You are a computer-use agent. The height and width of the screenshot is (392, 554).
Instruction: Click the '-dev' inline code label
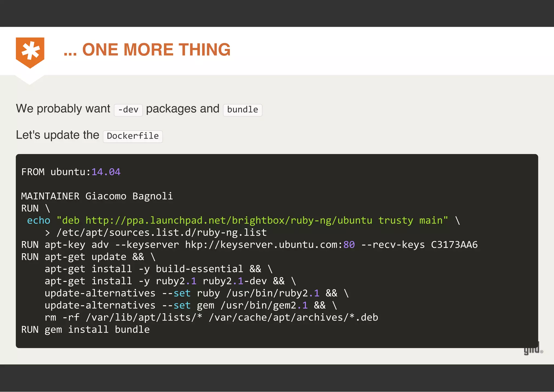tap(128, 110)
